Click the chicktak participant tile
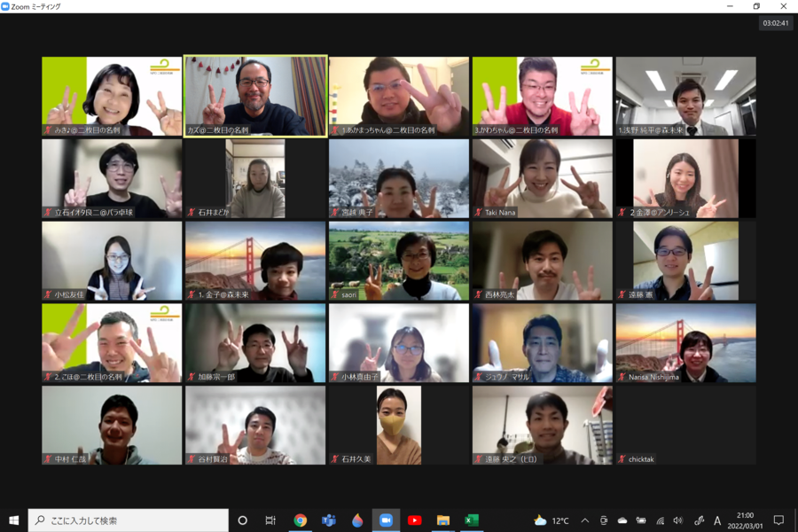Screen dimensions: 798x532 pos(685,426)
